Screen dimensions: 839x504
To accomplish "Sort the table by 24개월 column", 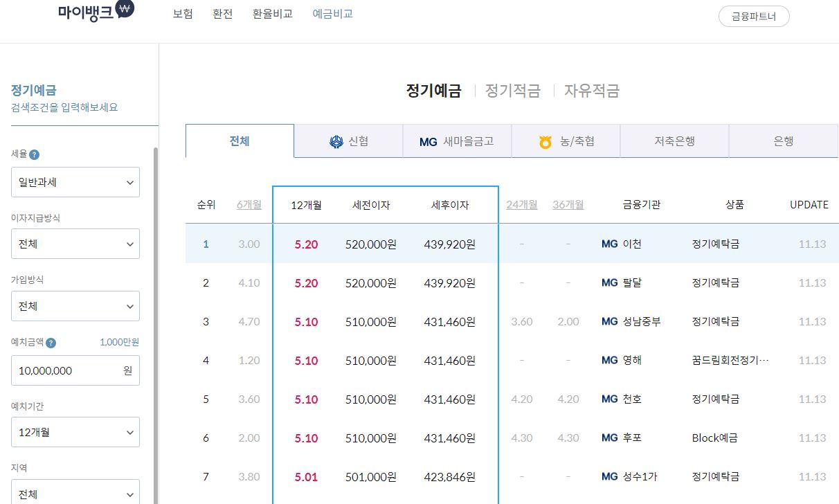I will coord(521,204).
